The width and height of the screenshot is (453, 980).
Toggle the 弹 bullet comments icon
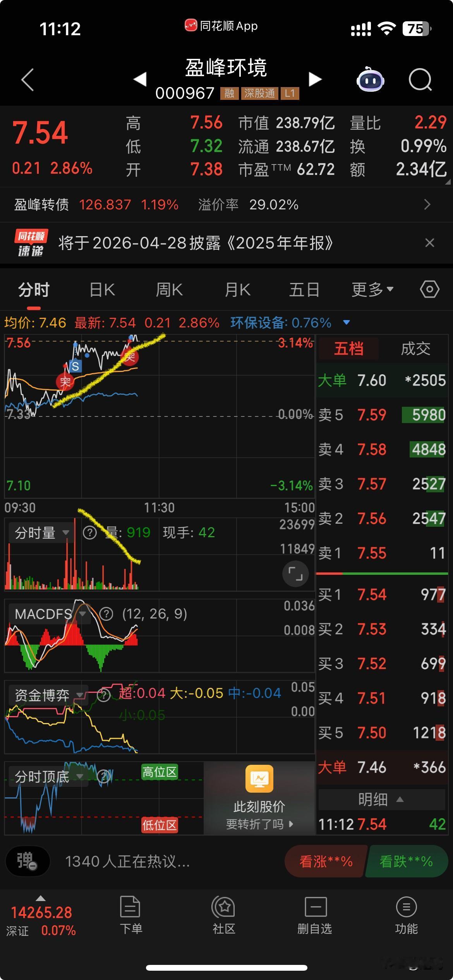(27, 862)
